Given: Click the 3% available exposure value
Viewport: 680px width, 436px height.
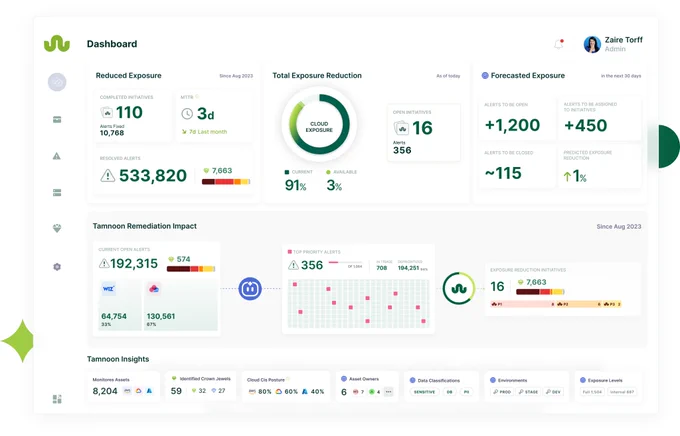Looking at the screenshot, I should (334, 185).
